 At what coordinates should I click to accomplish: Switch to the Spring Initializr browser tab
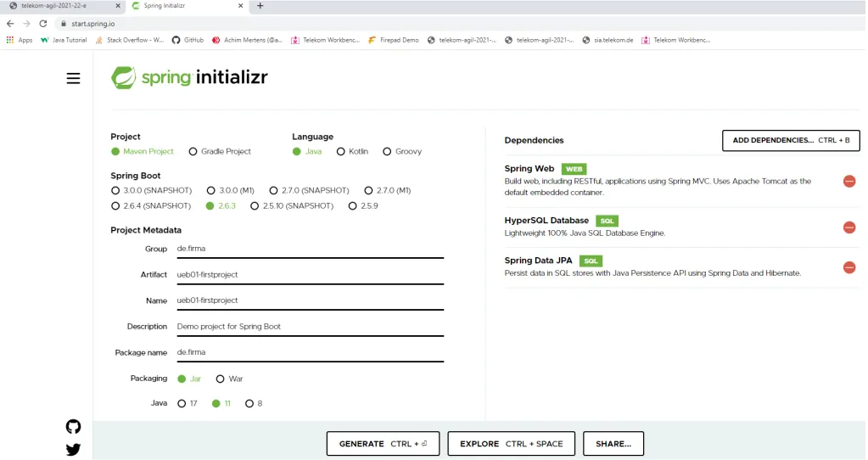[x=186, y=6]
